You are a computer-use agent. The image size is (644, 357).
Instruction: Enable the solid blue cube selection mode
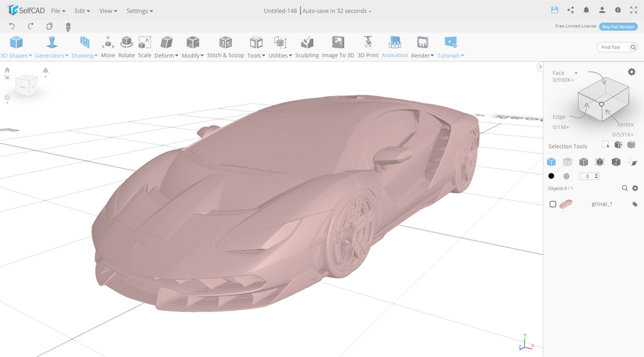pyautogui.click(x=552, y=162)
